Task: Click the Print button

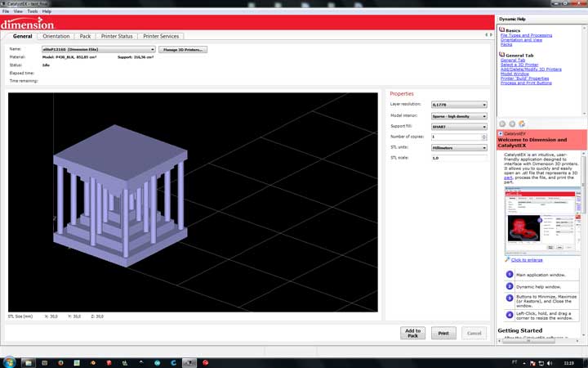Action: tap(443, 333)
